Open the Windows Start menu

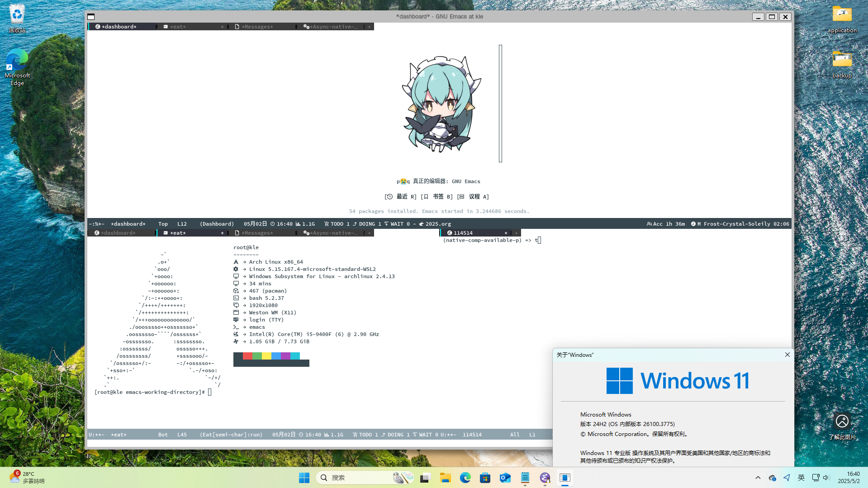[x=304, y=478]
